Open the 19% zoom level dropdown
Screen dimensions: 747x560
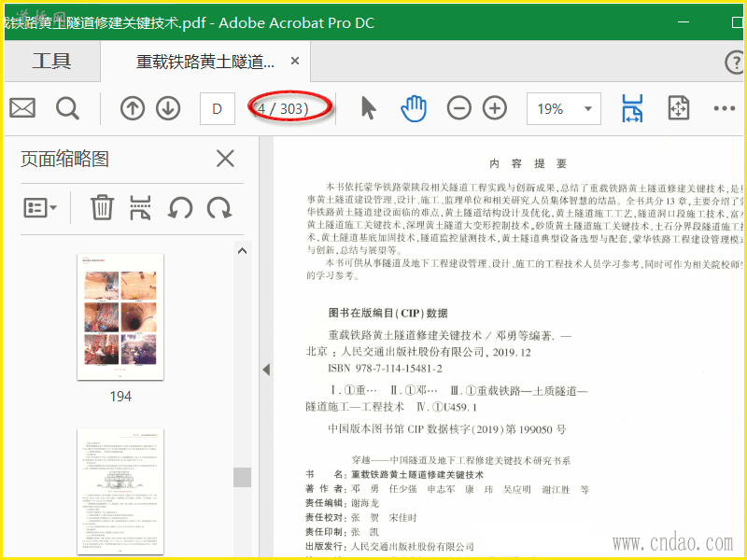pos(564,108)
